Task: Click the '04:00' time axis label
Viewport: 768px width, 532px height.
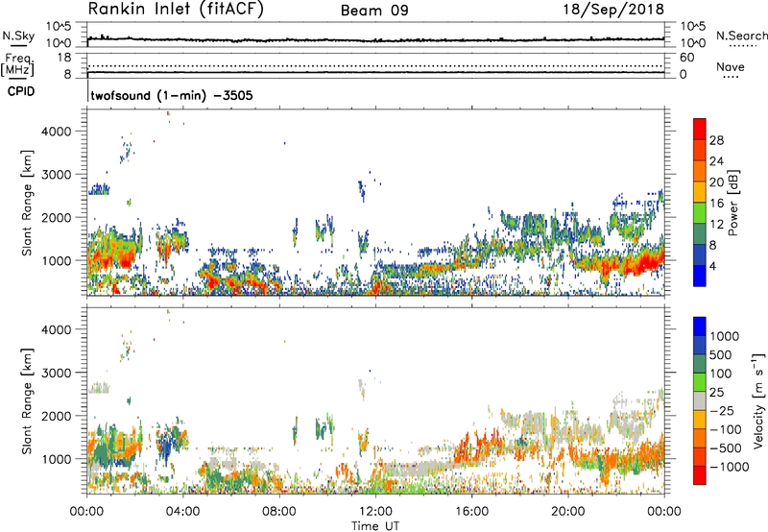Action: coord(183,512)
